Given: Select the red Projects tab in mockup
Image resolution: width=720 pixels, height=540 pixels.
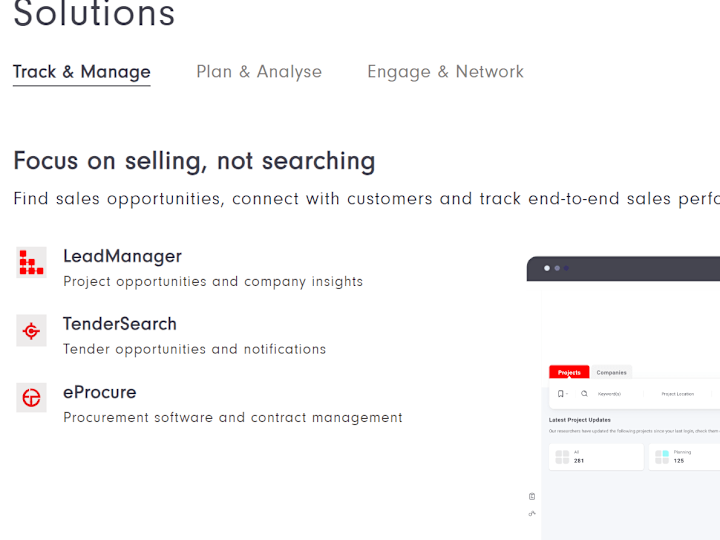Looking at the screenshot, I should coord(569,372).
